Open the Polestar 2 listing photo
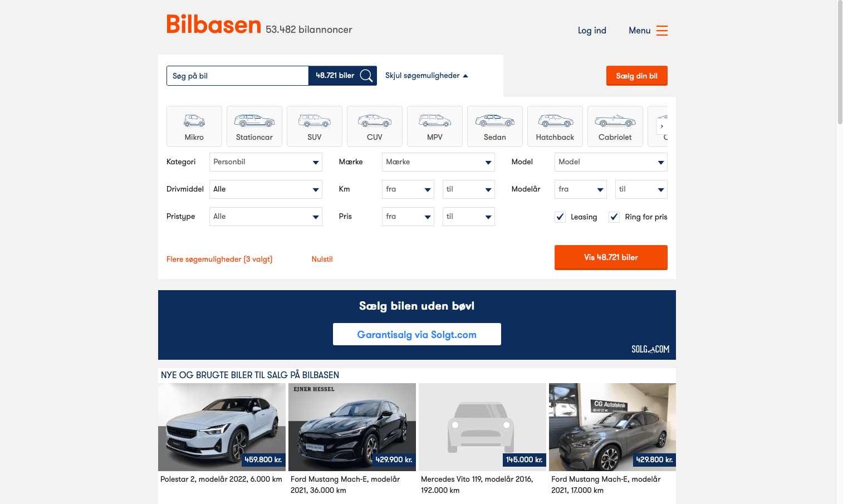Viewport: 843px width, 504px height. [x=222, y=427]
